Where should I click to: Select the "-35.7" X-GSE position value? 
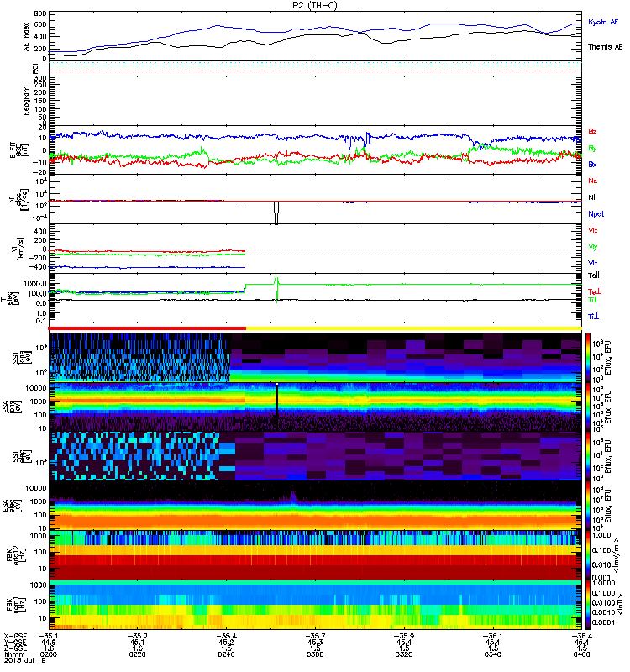tap(315, 636)
